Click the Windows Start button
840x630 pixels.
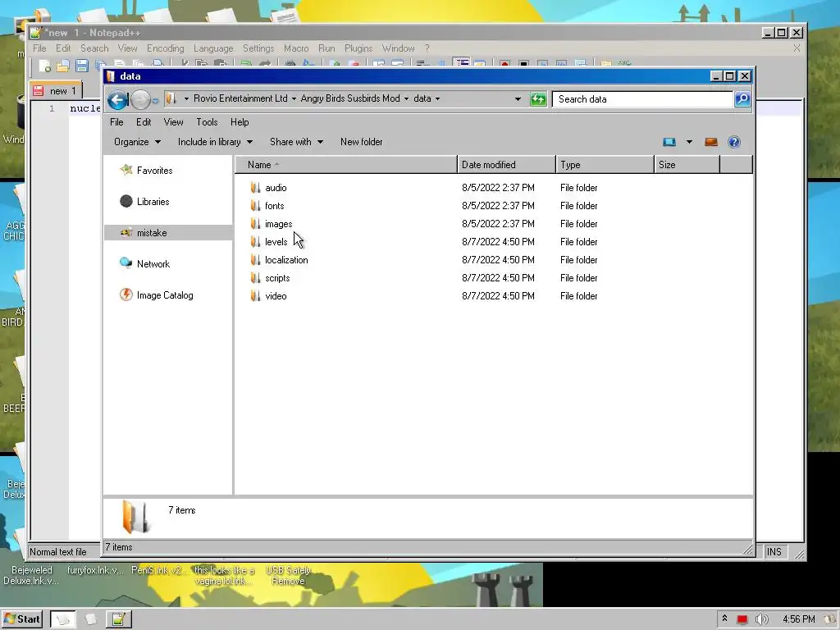pos(22,619)
